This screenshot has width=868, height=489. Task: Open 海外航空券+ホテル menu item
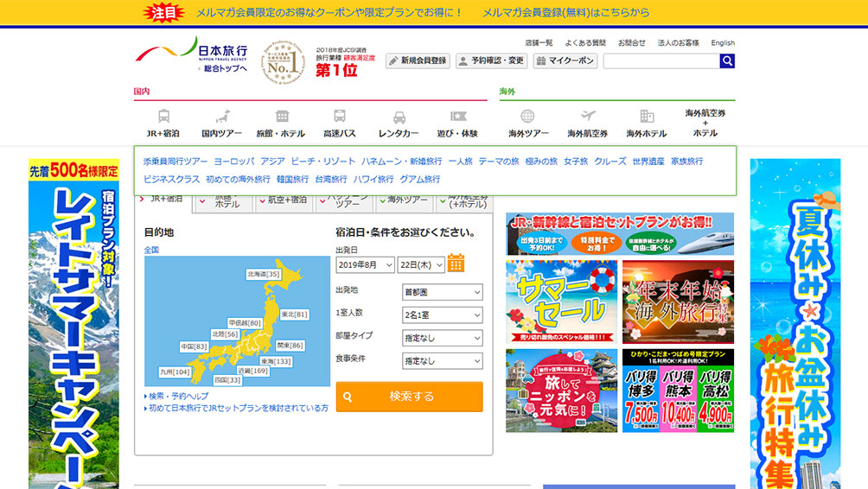(x=705, y=123)
